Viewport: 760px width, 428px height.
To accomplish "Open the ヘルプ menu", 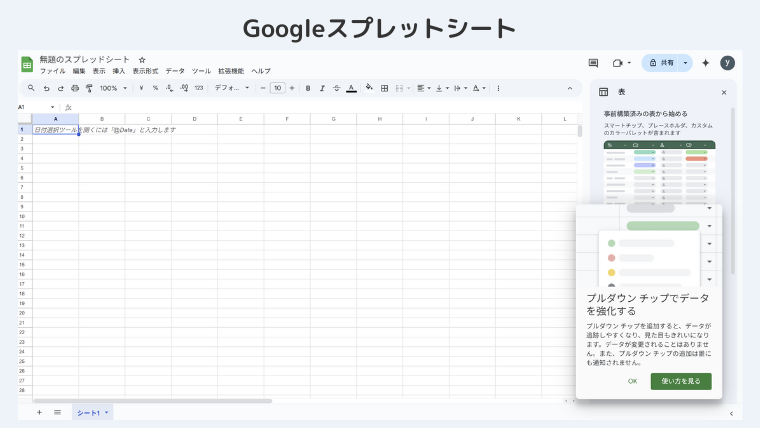I will click(261, 71).
